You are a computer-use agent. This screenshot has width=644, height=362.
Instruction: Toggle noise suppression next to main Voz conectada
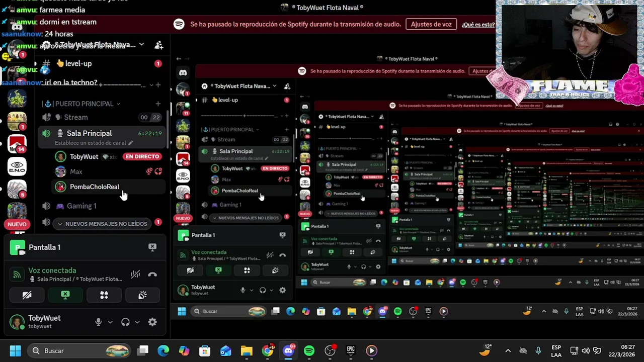135,275
